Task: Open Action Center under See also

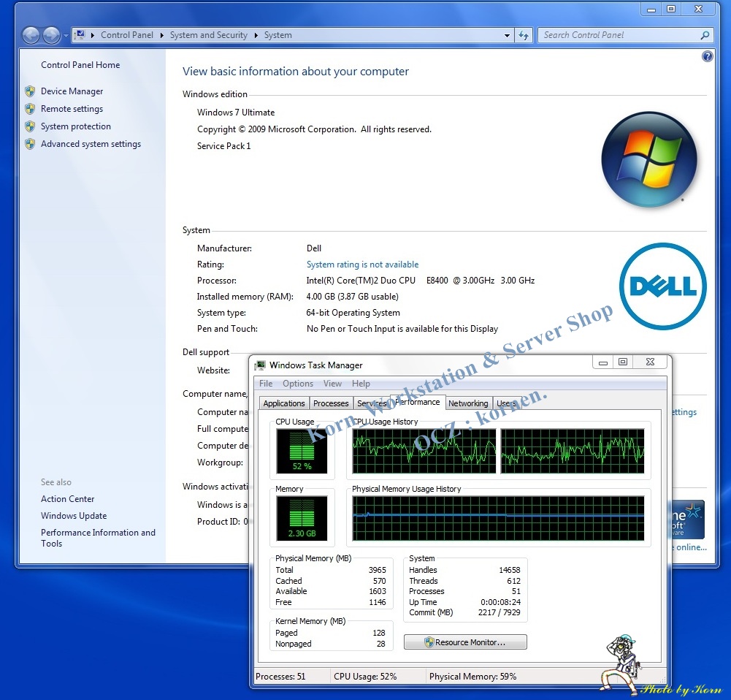Action: tap(67, 499)
